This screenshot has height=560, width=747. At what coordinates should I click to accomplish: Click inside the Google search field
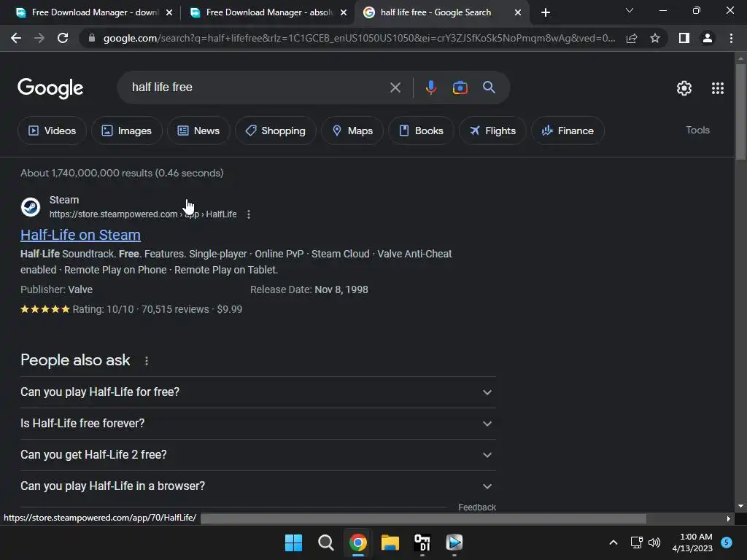tap(258, 87)
